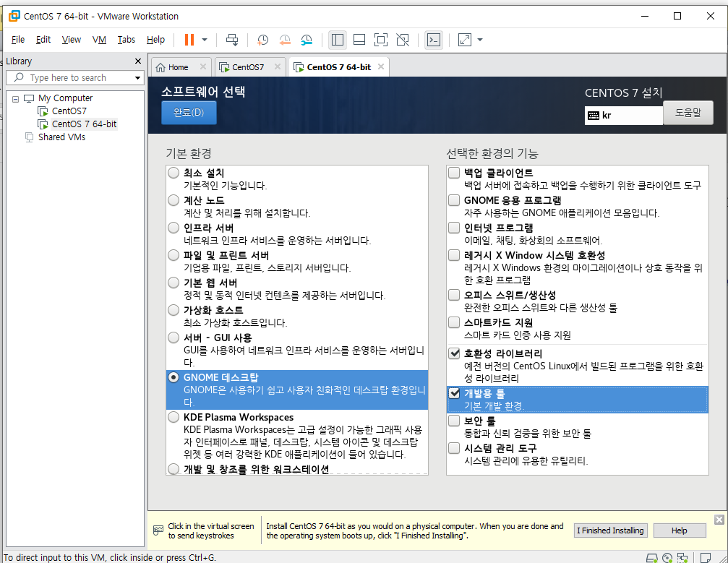Select the 서버 - GUI 사용 radio button

tap(174, 338)
